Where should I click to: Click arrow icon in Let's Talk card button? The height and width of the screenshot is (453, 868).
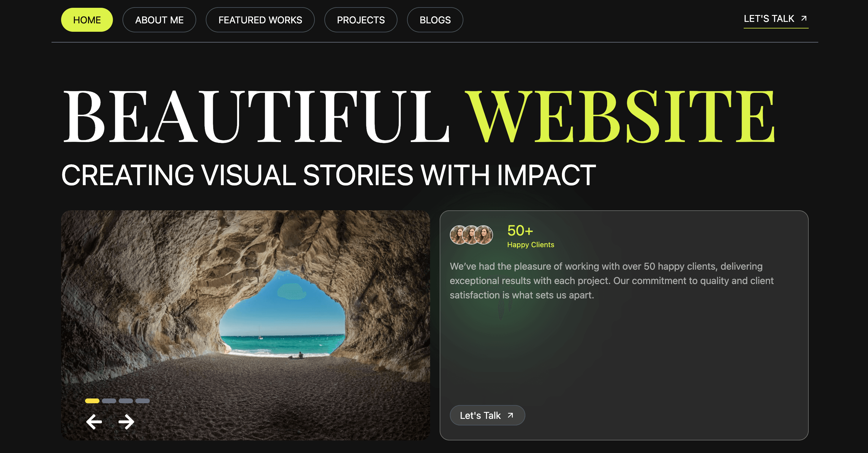(510, 415)
